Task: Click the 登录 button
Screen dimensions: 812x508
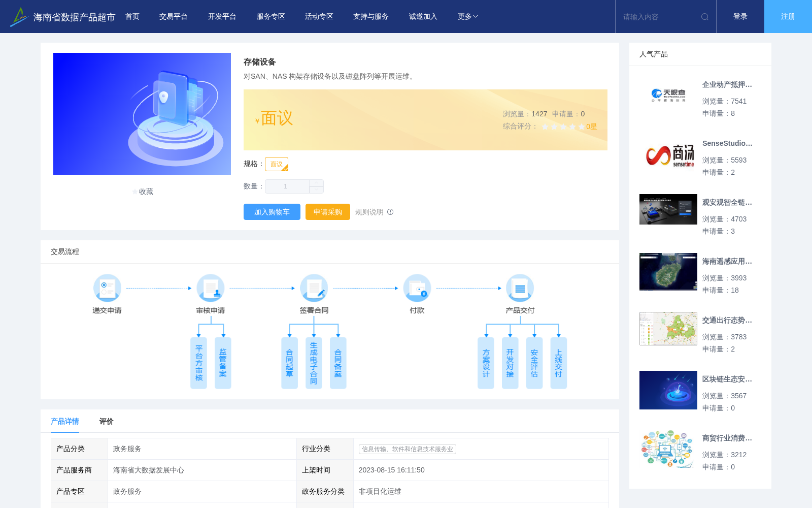Action: coord(740,17)
